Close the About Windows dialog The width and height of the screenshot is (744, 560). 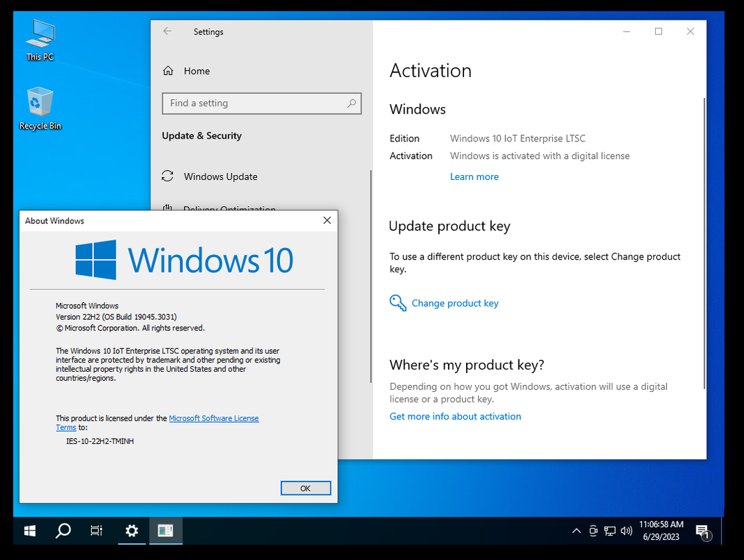coord(327,220)
